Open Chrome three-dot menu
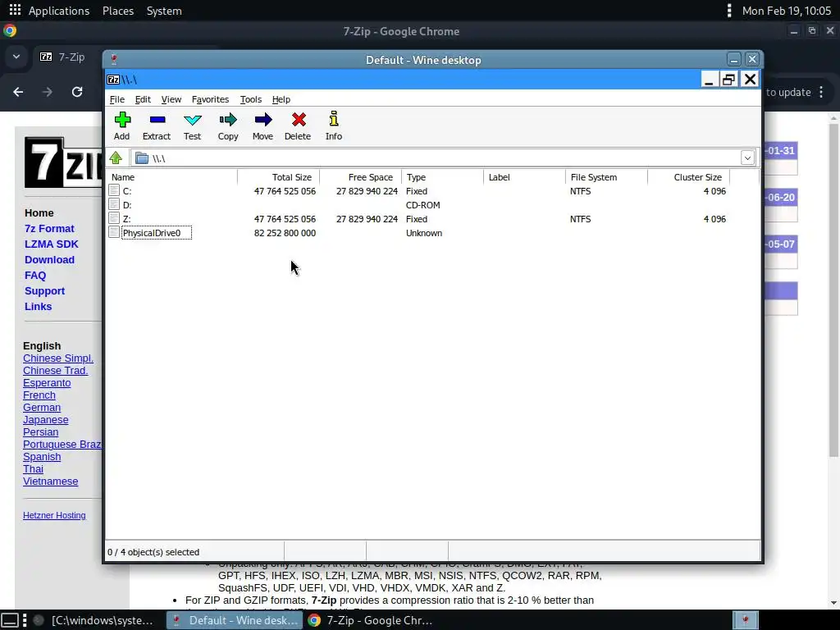 click(821, 92)
